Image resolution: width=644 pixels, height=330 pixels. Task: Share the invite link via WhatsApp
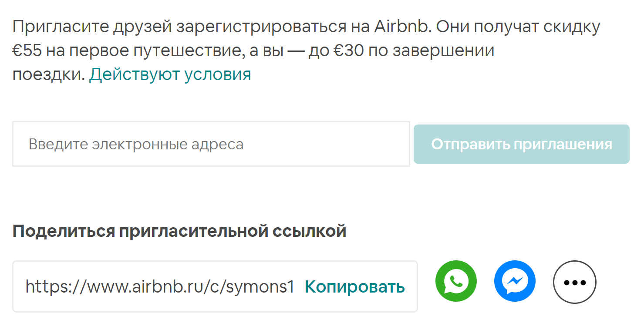click(x=456, y=281)
